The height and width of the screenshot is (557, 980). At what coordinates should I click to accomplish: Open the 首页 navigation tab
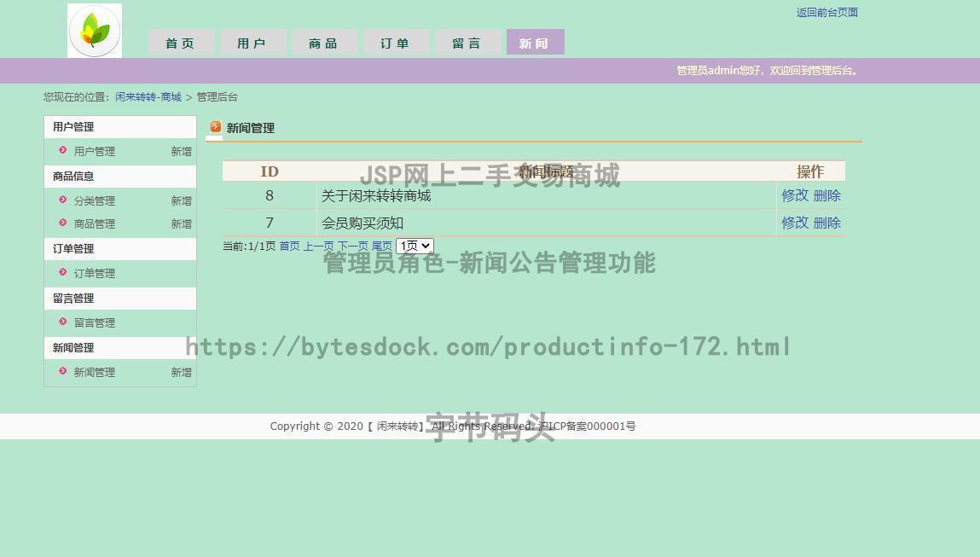182,41
